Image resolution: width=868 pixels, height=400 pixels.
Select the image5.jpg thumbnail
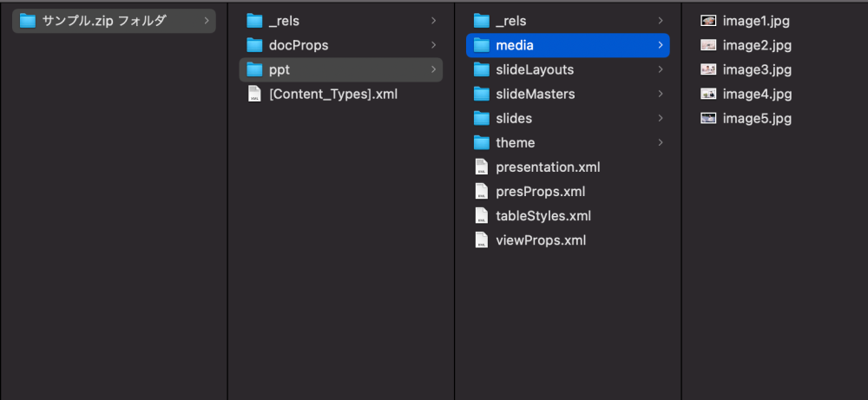pyautogui.click(x=708, y=118)
